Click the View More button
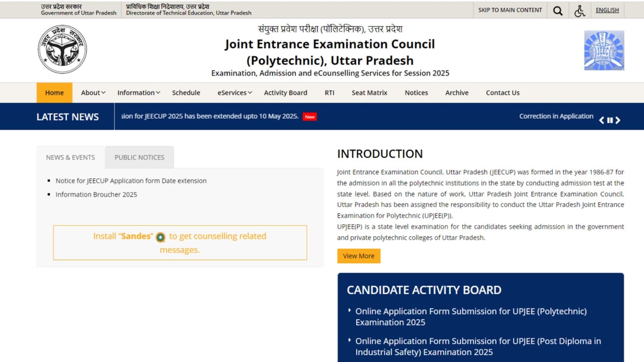The height and width of the screenshot is (362, 644). 359,256
